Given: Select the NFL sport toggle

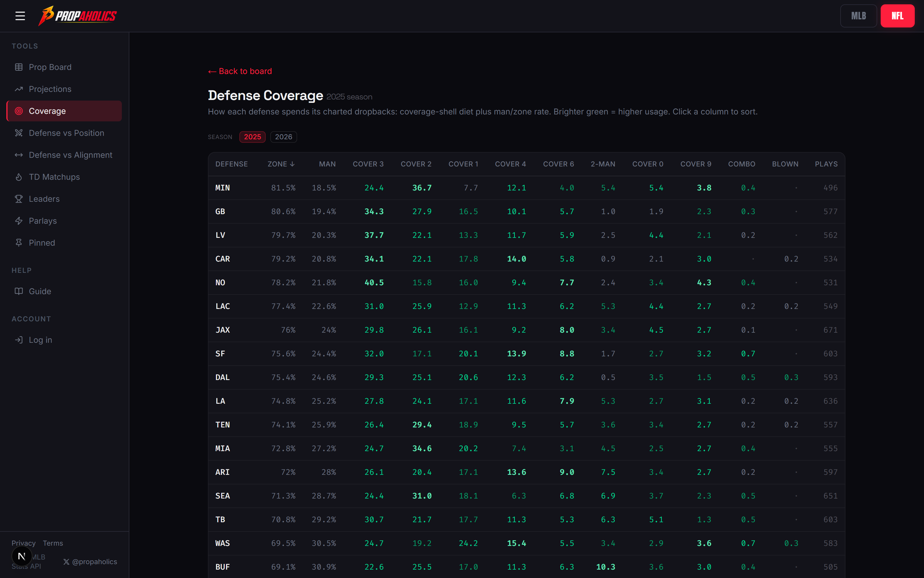Looking at the screenshot, I should pos(897,16).
